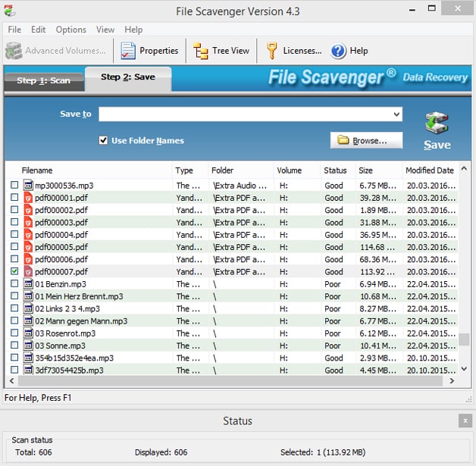Screen dimensions: 476x466
Task: Click the Save text link
Action: pos(437,145)
